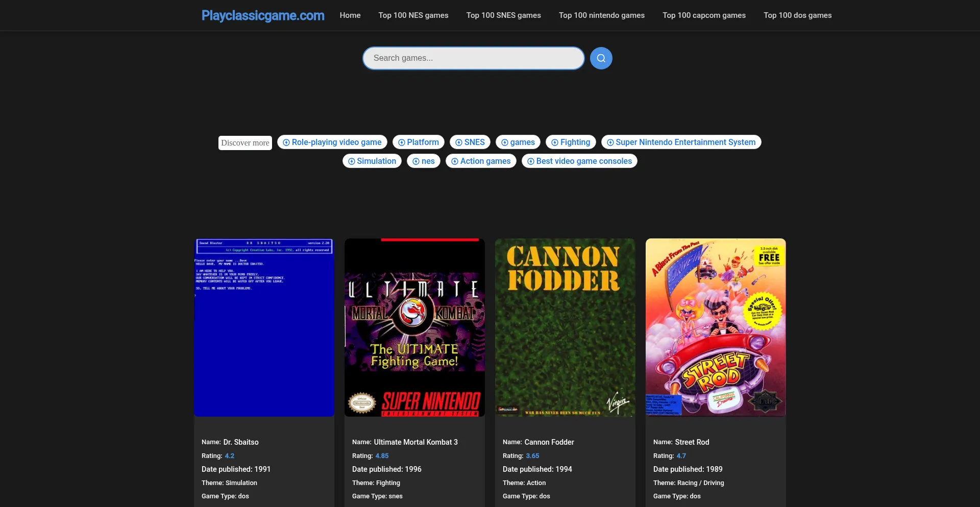Go to Top 100 SNES games

(x=503, y=15)
